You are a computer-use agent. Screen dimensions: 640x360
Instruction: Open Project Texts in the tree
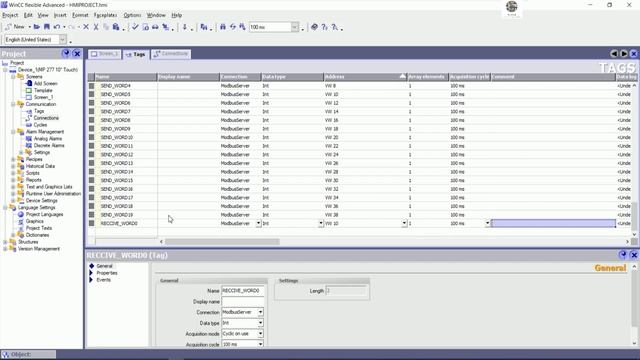(x=39, y=228)
